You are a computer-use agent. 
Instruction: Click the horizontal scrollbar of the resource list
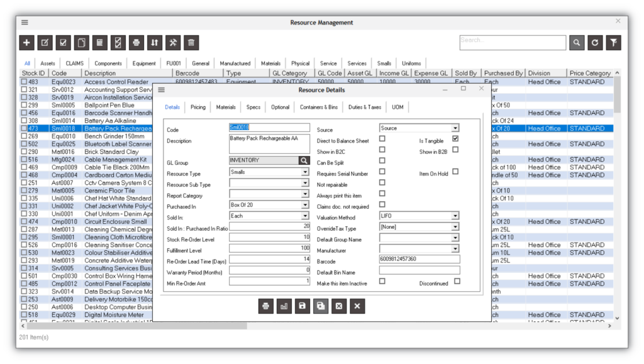(x=316, y=326)
